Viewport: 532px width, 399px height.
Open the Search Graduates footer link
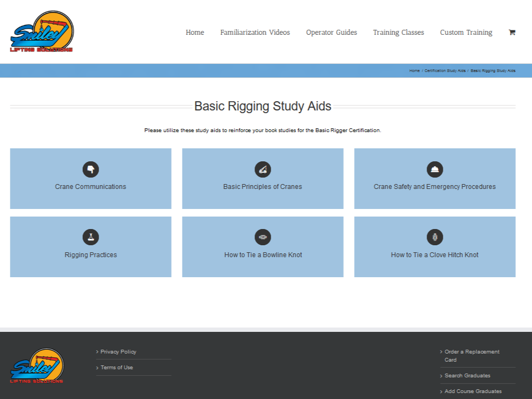467,376
